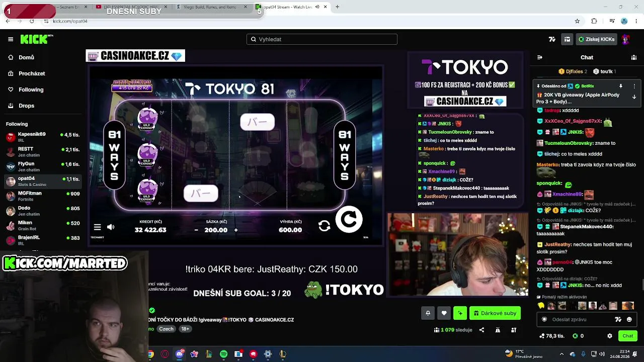Open BrajenIRL channel from Following list
644x362 pixels.
pos(43,239)
